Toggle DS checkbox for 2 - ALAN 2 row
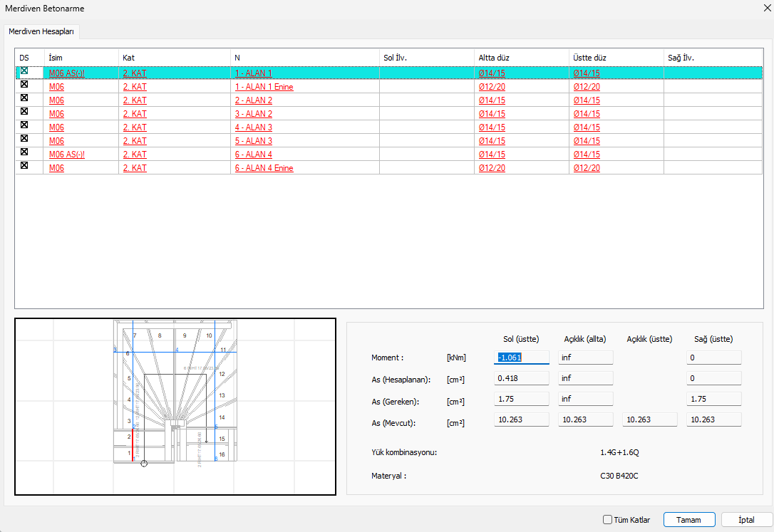Viewport: 774px width, 532px height. pyautogui.click(x=24, y=98)
